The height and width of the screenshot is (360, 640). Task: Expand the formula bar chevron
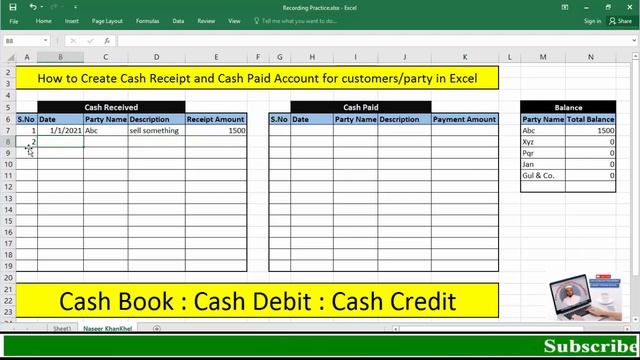[634, 41]
